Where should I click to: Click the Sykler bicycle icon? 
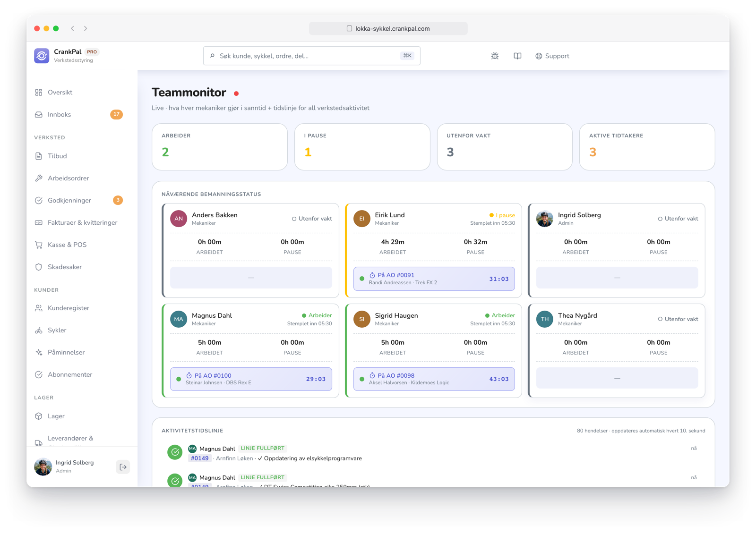pyautogui.click(x=39, y=331)
